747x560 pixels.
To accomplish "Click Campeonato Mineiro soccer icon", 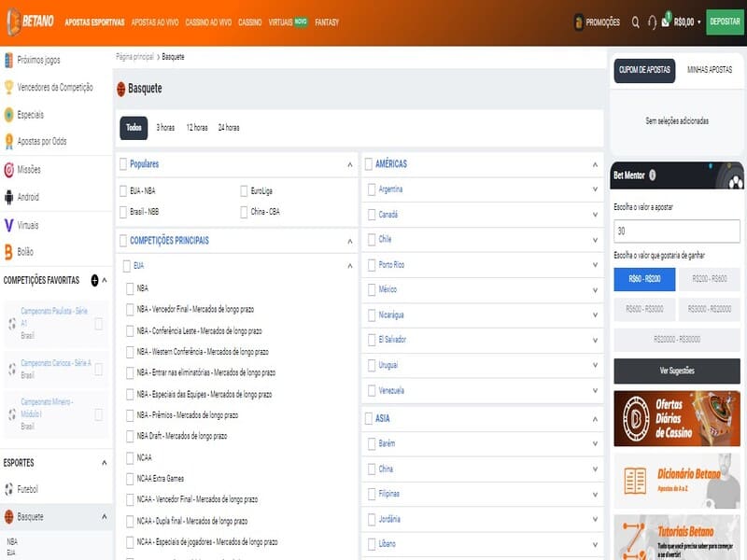I will pos(12,414).
